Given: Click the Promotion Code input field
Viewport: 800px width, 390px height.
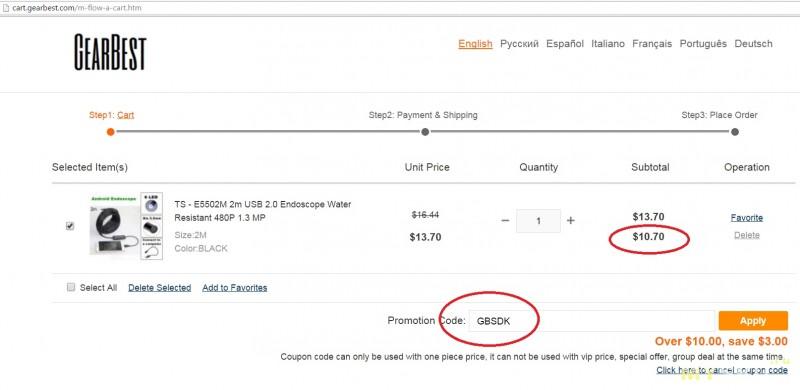Looking at the screenshot, I should (x=592, y=321).
